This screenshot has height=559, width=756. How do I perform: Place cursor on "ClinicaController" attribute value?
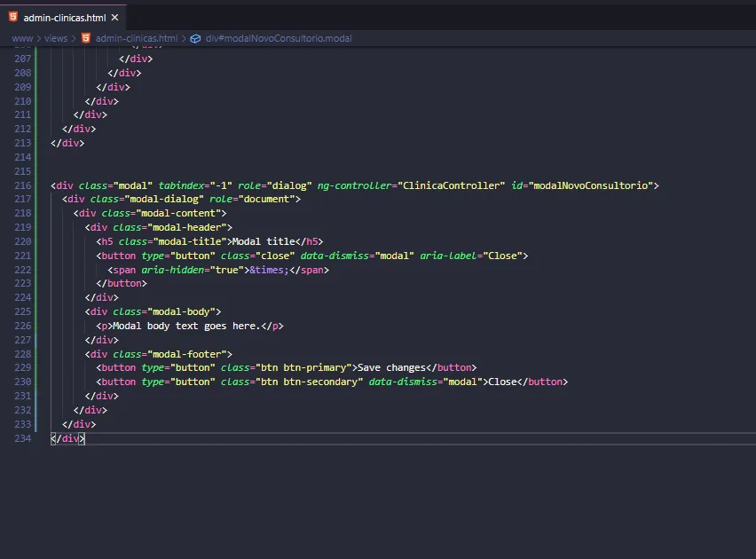(452, 185)
